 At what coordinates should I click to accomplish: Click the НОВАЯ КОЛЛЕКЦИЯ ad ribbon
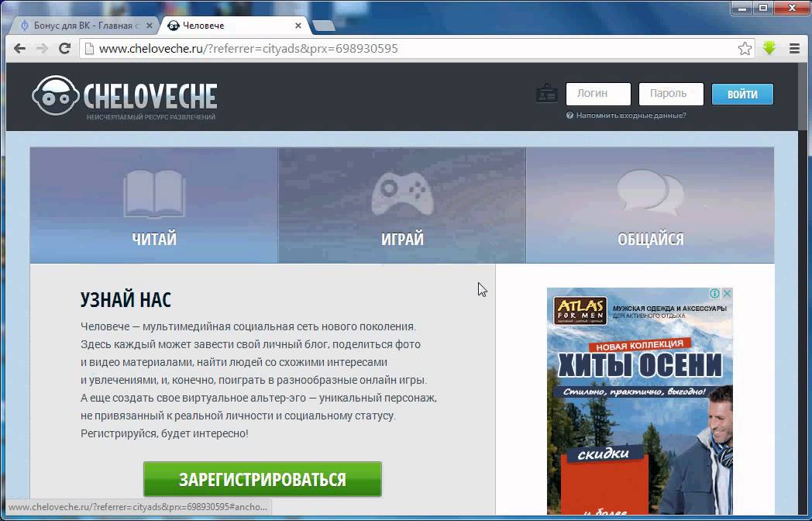tap(639, 345)
